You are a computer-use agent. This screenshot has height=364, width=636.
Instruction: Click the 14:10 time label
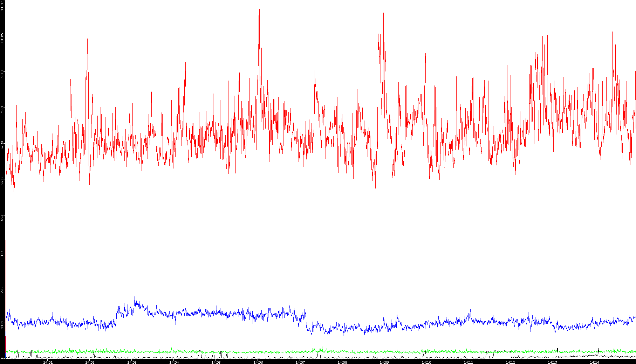point(426,362)
